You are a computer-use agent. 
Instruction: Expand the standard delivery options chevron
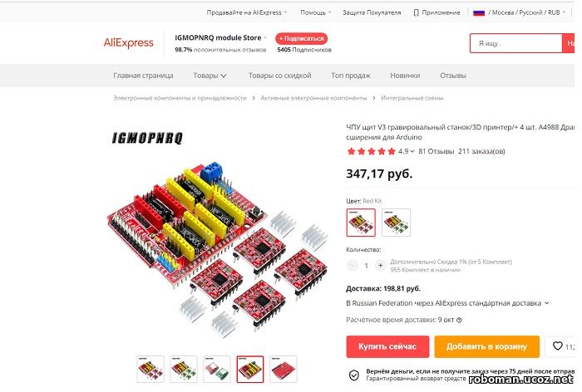click(546, 303)
